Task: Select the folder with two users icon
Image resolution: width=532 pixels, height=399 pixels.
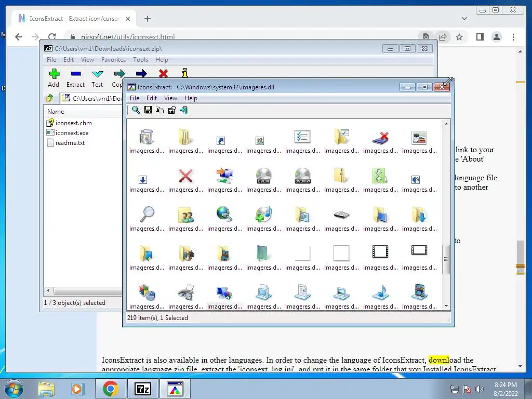Action: [x=185, y=215]
